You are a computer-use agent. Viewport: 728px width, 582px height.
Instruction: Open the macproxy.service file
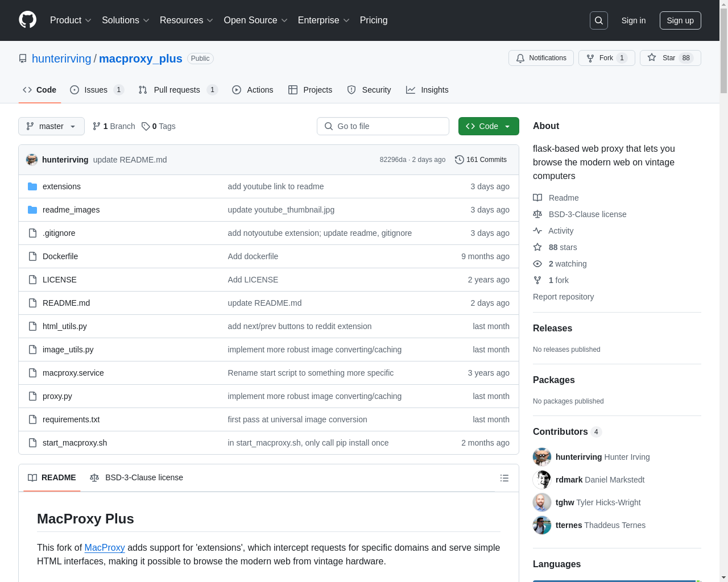tap(73, 373)
